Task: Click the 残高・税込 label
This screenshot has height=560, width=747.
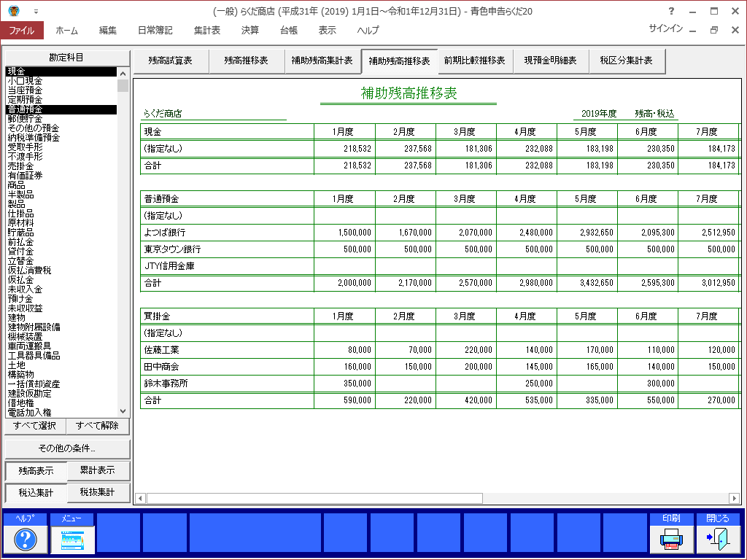Action: (654, 113)
